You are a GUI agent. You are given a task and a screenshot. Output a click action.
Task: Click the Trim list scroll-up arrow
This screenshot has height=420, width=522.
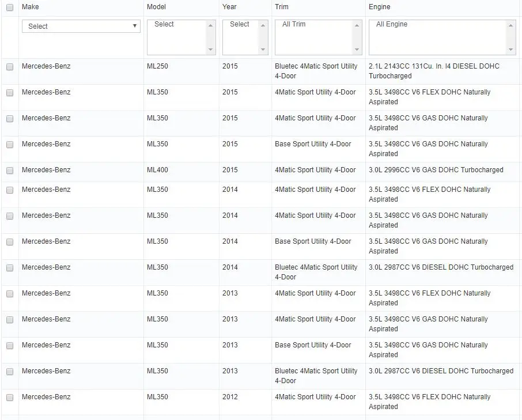pos(357,25)
